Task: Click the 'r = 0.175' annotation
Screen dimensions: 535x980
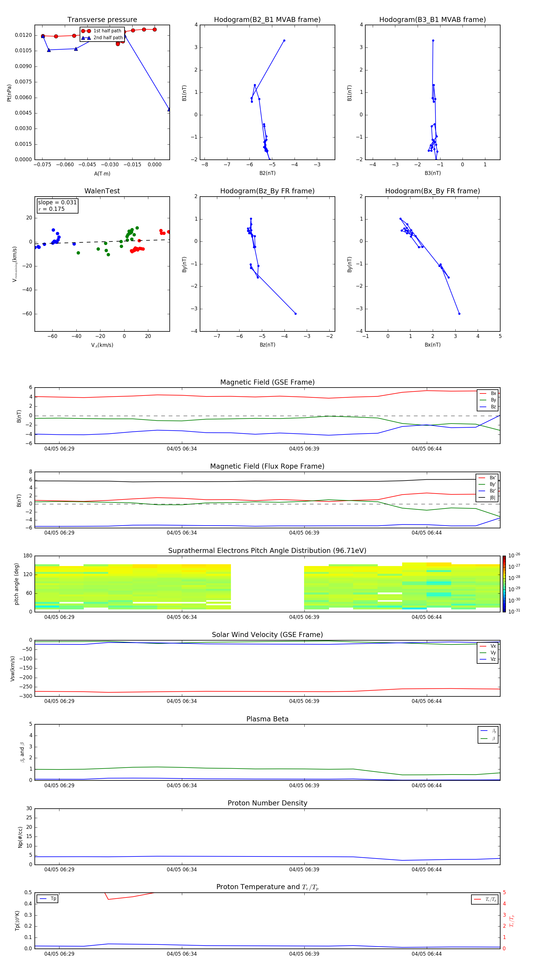Action: 51,209
